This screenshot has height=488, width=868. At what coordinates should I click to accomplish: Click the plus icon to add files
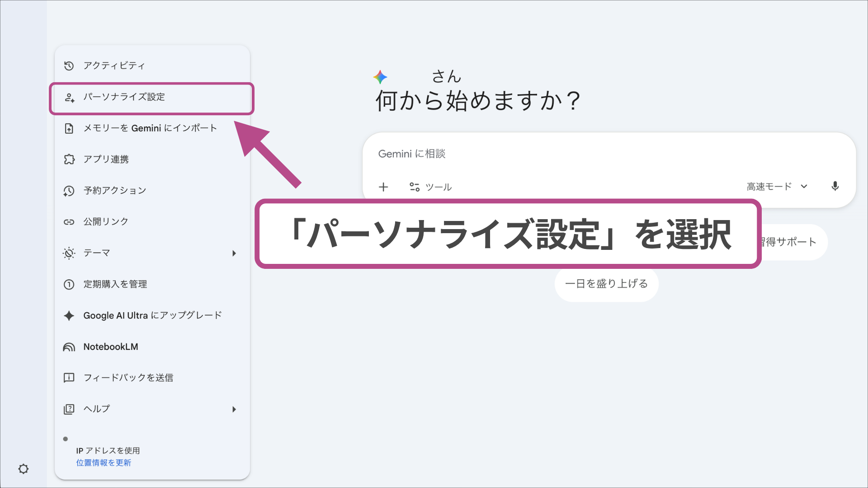(x=383, y=187)
